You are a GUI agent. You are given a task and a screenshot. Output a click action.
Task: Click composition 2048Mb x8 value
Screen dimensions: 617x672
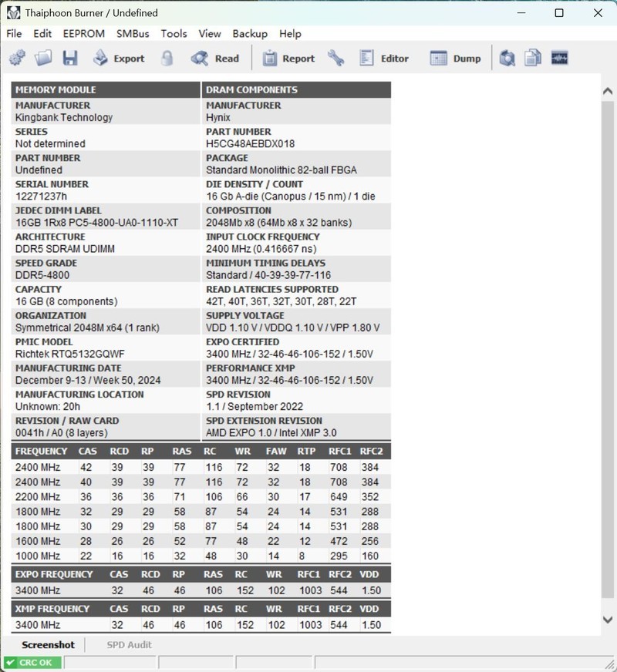pyautogui.click(x=278, y=223)
